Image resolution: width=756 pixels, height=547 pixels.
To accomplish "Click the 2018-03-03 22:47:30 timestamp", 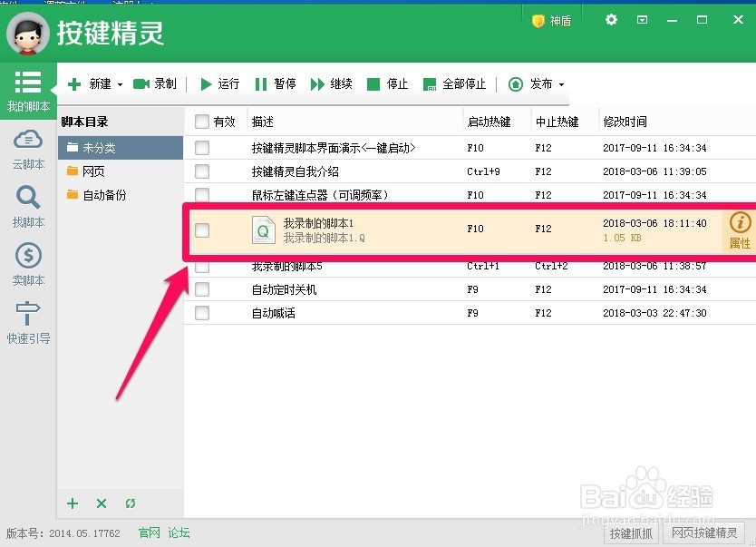I will click(x=654, y=313).
